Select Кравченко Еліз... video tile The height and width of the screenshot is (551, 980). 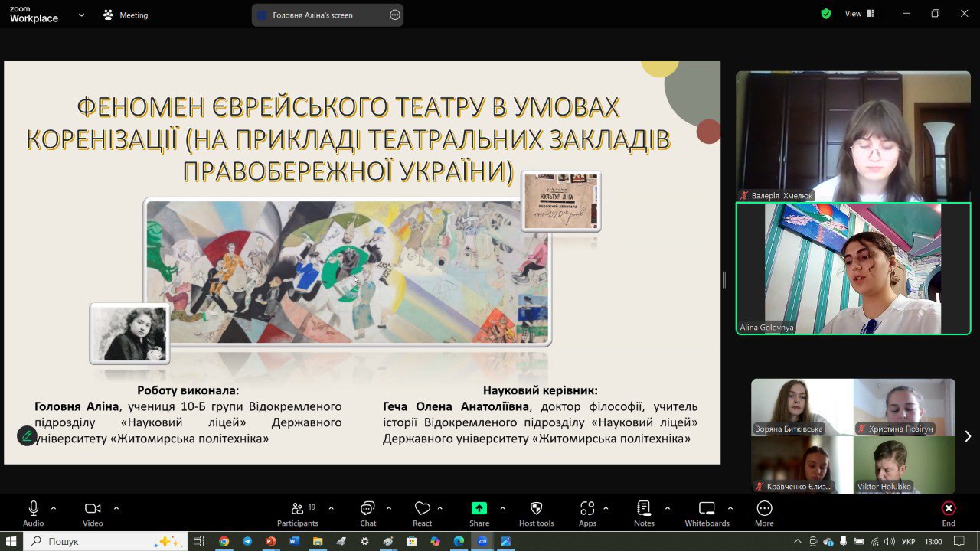tap(802, 465)
